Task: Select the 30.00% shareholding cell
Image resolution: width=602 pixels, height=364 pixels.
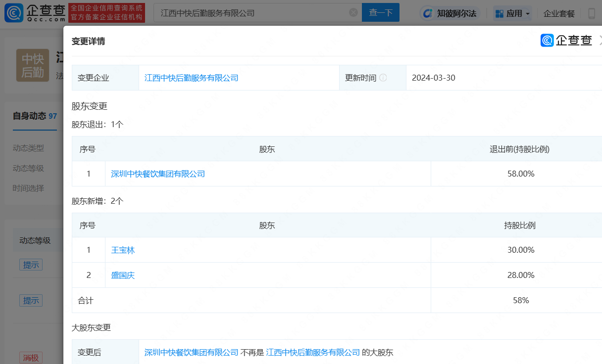Action: pos(521,250)
